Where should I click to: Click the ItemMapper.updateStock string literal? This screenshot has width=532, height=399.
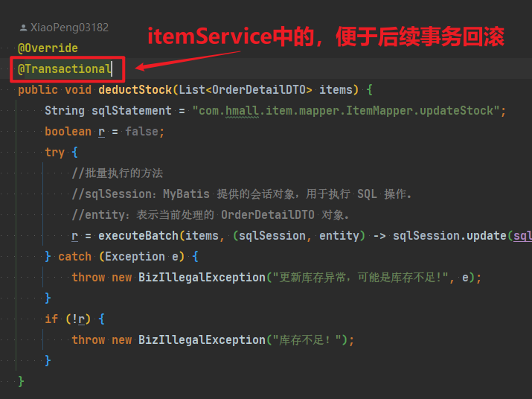tap(349, 111)
